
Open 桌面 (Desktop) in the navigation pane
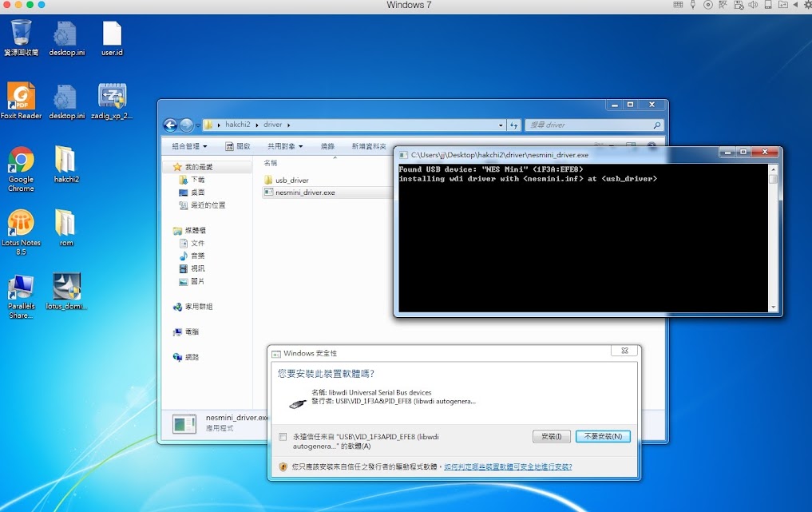192,192
